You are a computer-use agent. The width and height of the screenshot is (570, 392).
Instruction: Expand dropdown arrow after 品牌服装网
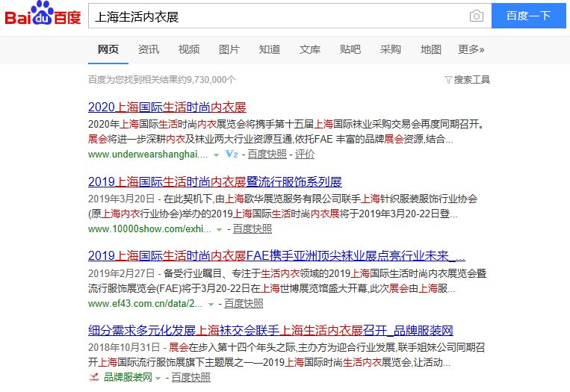click(x=158, y=379)
